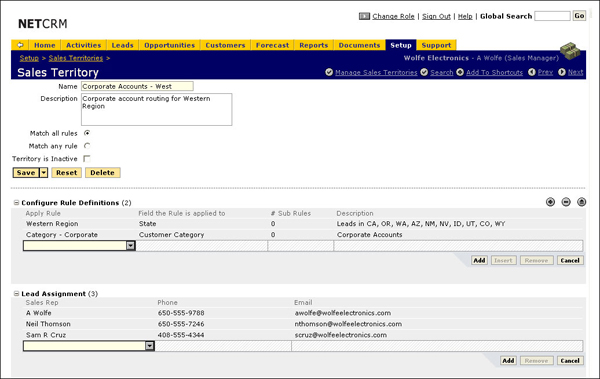Screen dimensions: 600x379
Task: Click the Change Role icon in header
Action: [364, 16]
